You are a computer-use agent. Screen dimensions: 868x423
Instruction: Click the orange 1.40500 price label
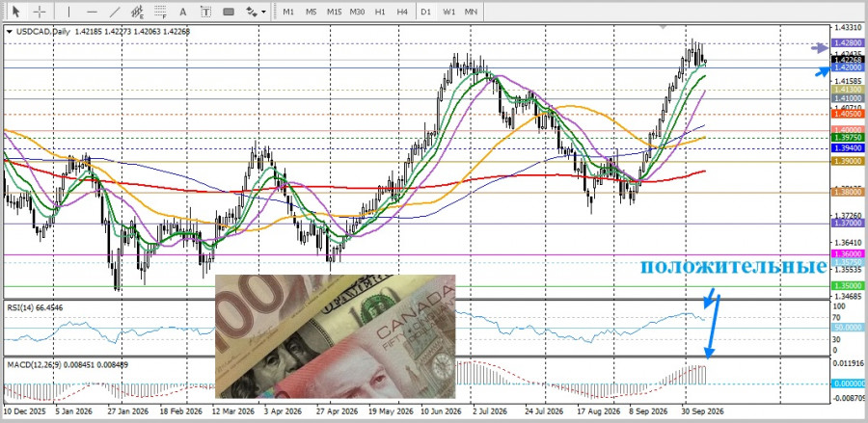[848, 114]
